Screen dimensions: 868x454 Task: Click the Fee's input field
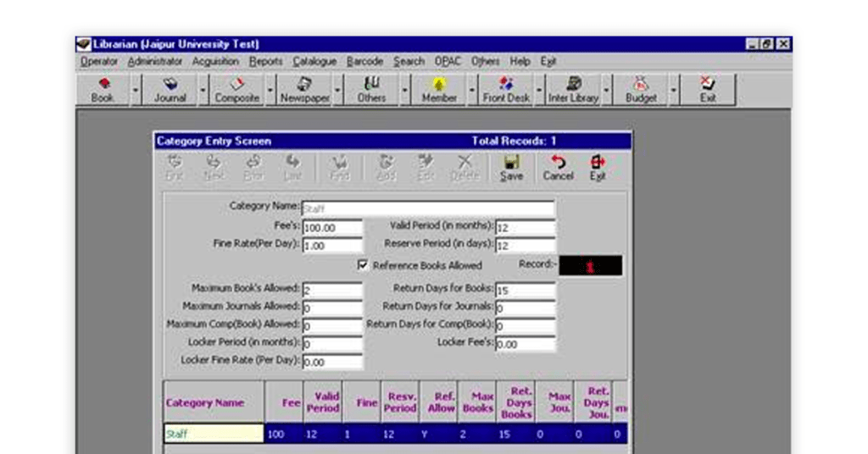tap(332, 227)
